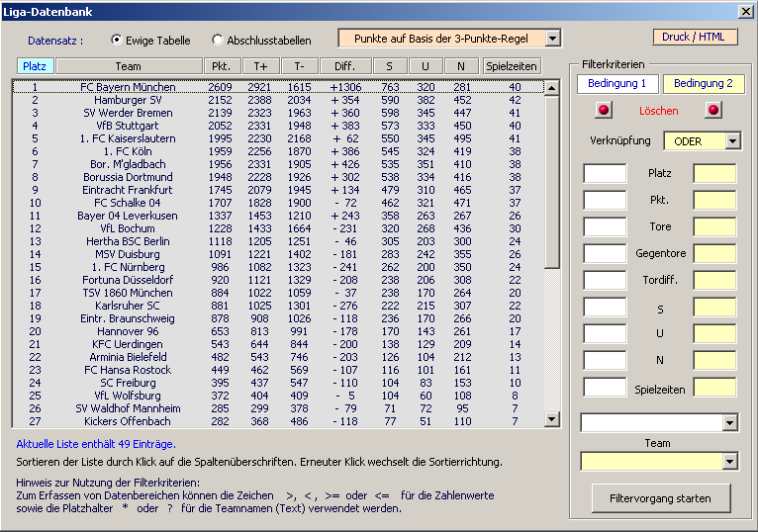Click the Druck / HTML button

point(695,37)
